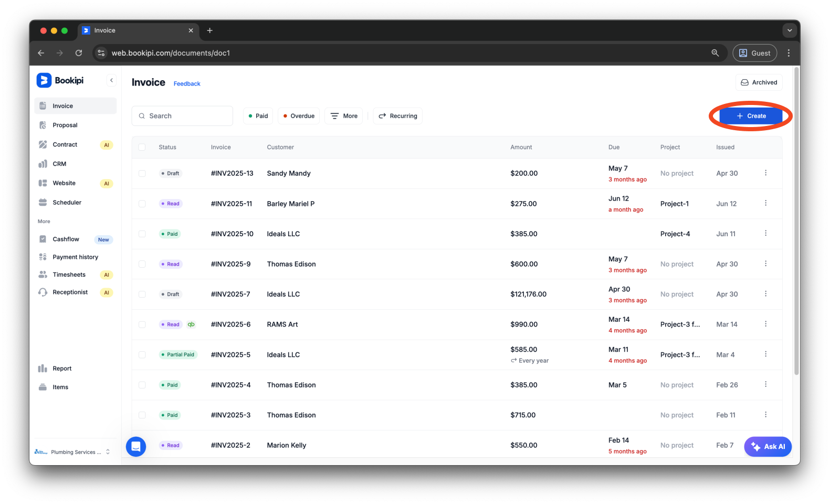Open options menu for #INV2025-6
Viewport: 830px width, 504px height.
(765, 324)
